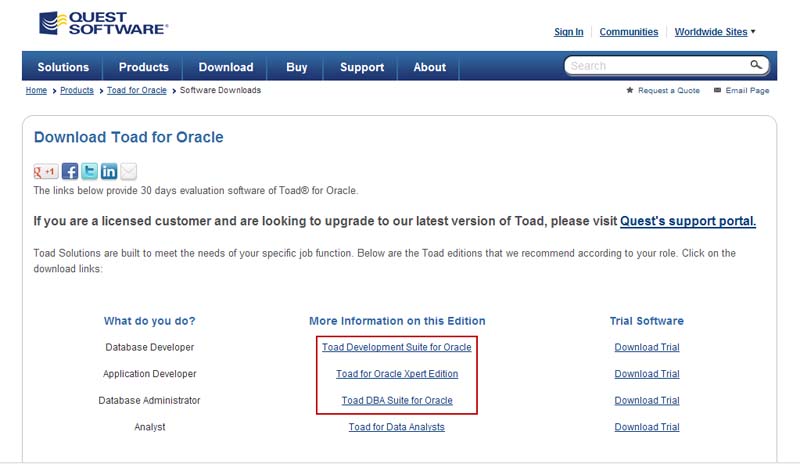Open the Solutions menu
The width and height of the screenshot is (800, 464).
[x=63, y=67]
